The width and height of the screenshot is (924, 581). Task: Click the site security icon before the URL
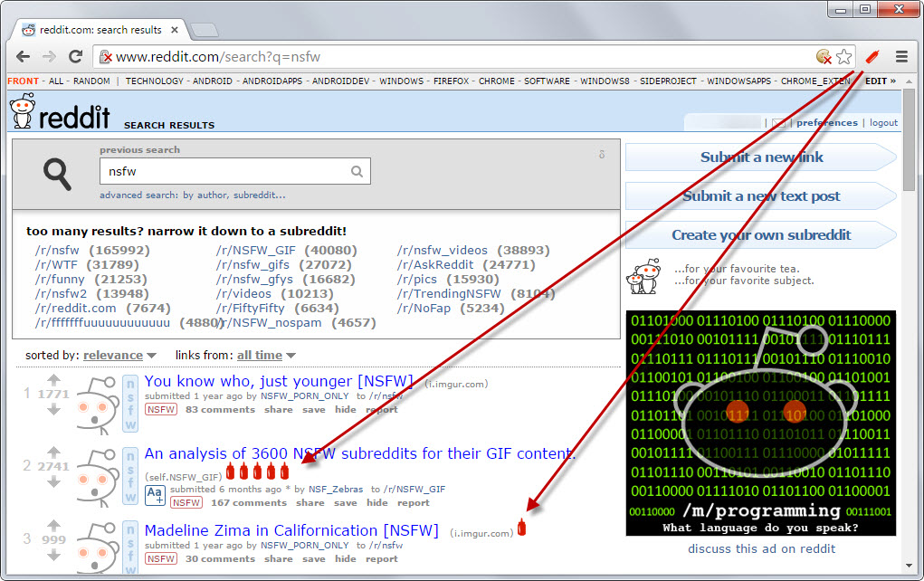pyautogui.click(x=106, y=57)
